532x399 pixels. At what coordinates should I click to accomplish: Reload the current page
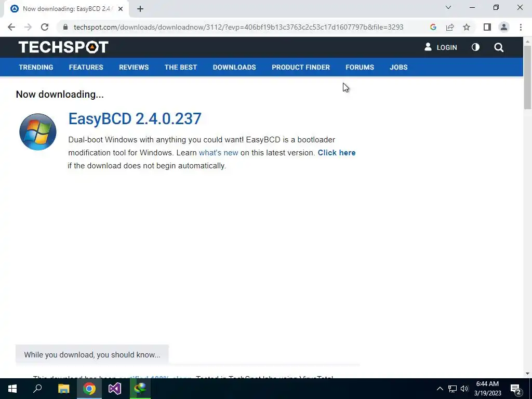tap(45, 27)
